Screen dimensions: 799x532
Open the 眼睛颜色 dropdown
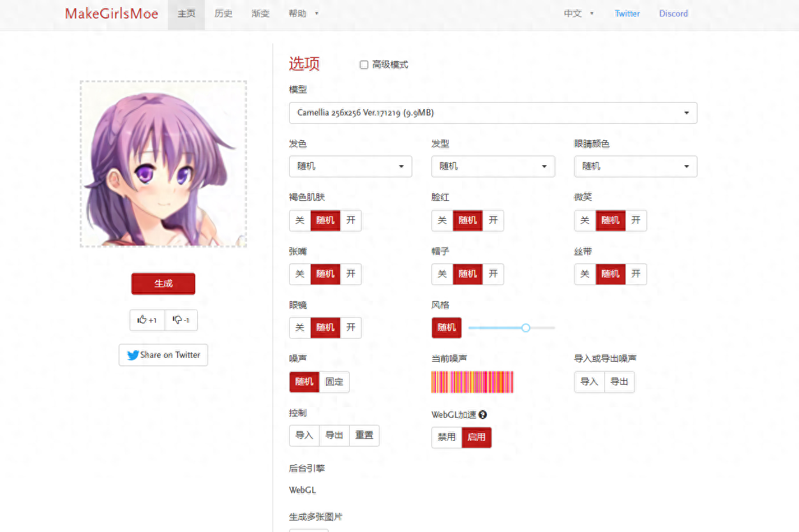[636, 166]
